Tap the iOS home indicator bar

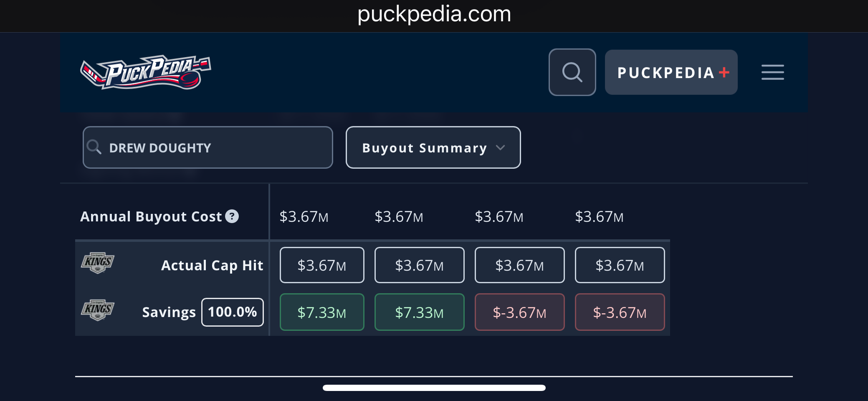(434, 388)
